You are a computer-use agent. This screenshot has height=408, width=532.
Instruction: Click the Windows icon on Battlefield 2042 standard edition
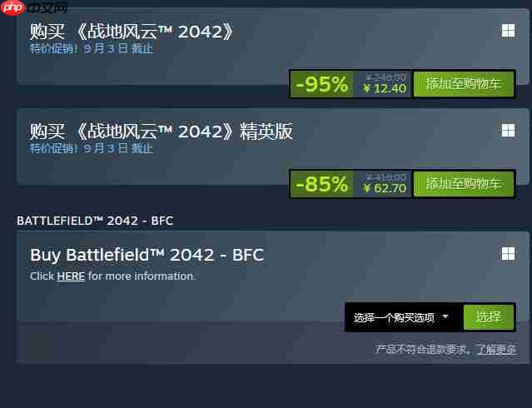(x=508, y=31)
